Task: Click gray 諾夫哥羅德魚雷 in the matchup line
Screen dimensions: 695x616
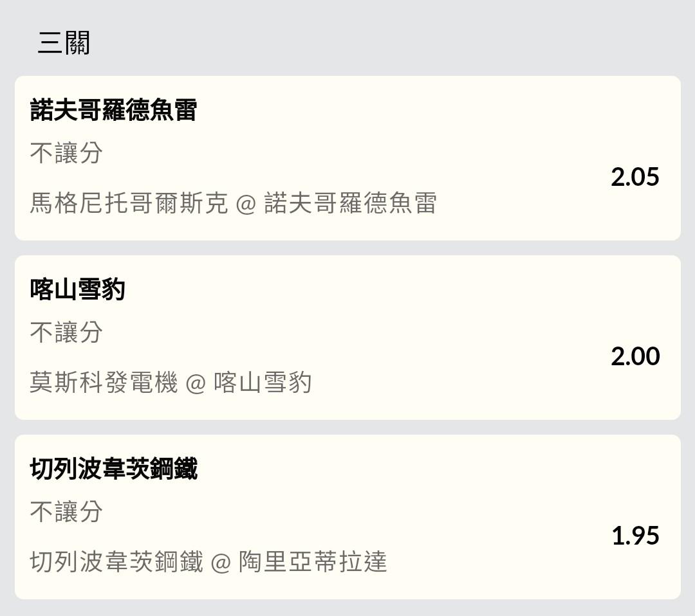Action: click(x=350, y=203)
